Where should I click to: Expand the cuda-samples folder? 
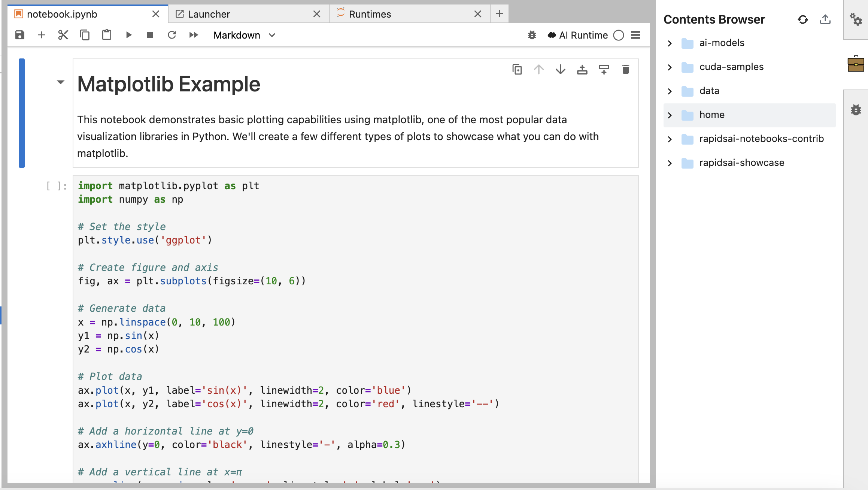(x=670, y=67)
